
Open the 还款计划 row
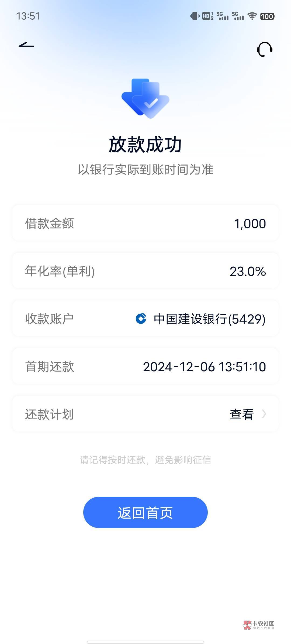(x=145, y=414)
